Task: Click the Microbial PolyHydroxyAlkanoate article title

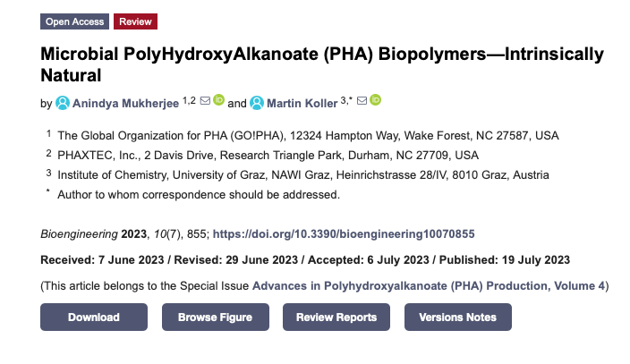Action: point(322,63)
